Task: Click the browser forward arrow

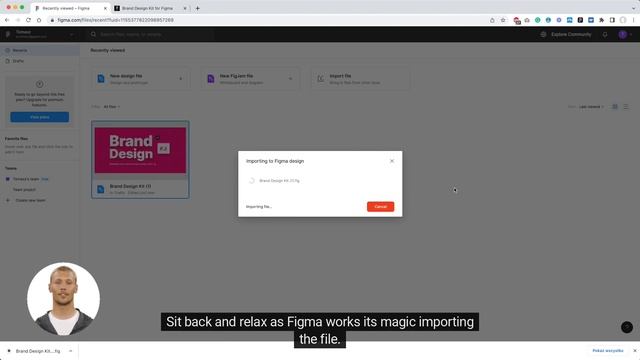Action: click(18, 20)
